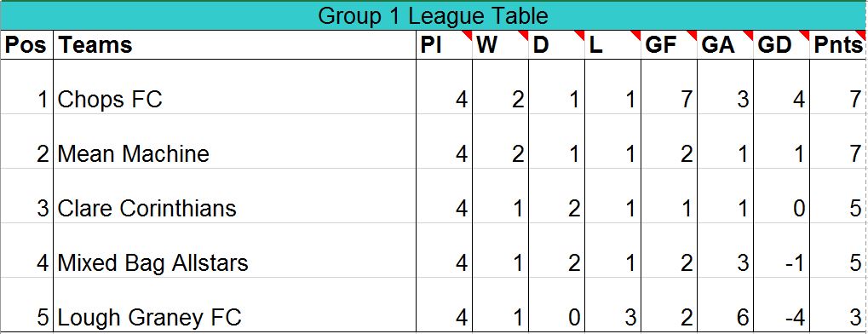Click the red comment marker on Pnts header
The width and height of the screenshot is (868, 334).
(861, 35)
